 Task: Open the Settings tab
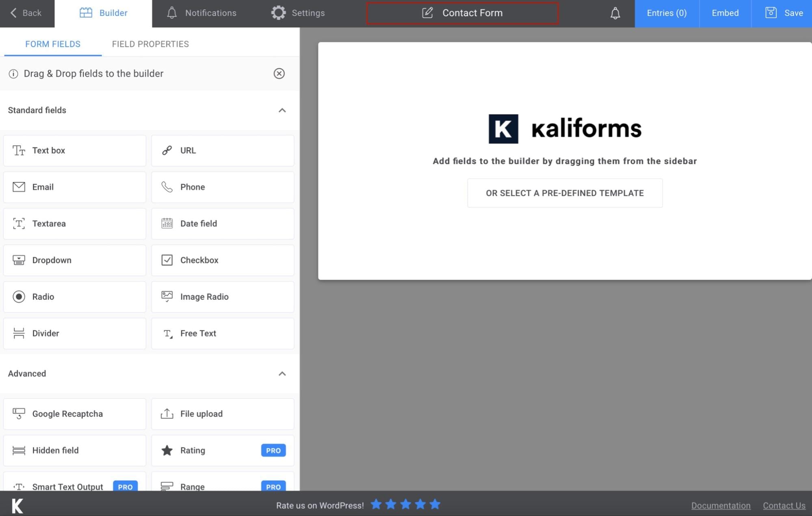coord(298,13)
